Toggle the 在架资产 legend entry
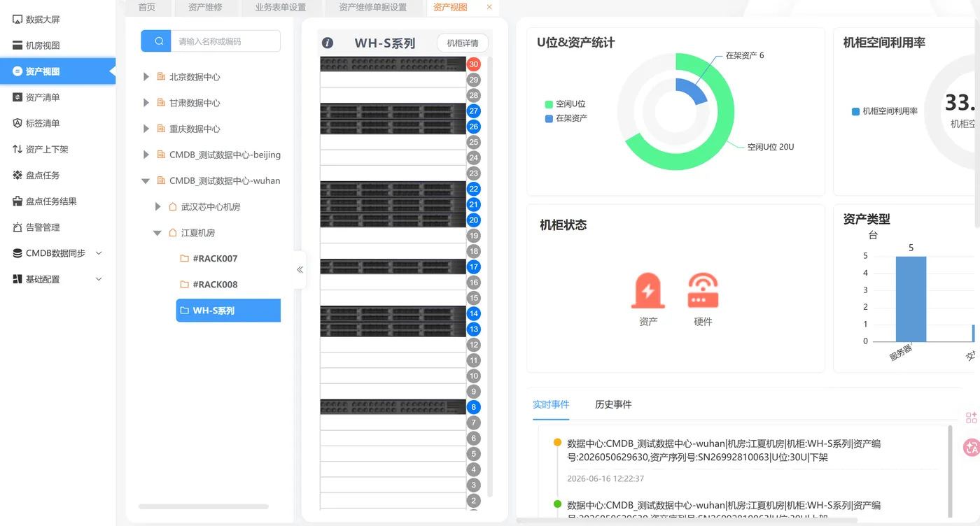Image resolution: width=980 pixels, height=526 pixels. (x=566, y=118)
